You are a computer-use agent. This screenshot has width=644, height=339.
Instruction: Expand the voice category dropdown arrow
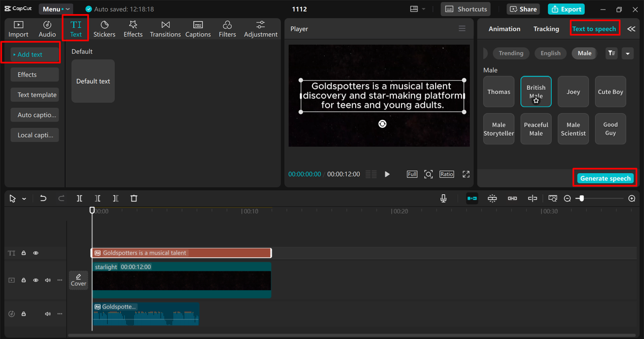627,53
